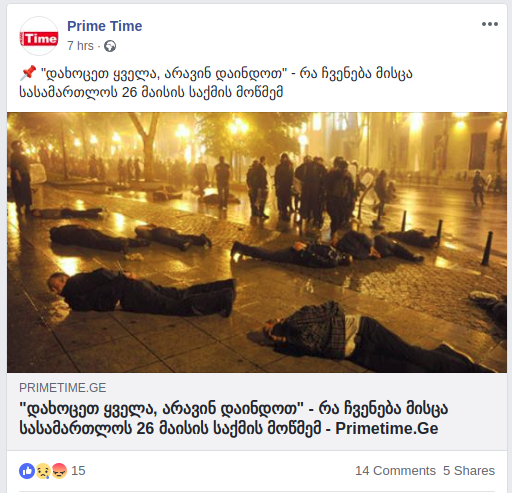Open the article headline ending in Primetime.Ge
The height and width of the screenshot is (493, 512).
(233, 419)
